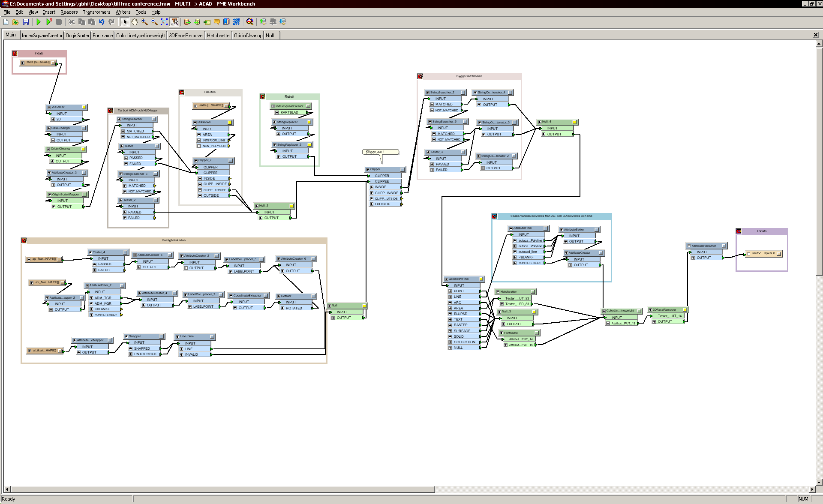Copy selection using toolbar copy icon
This screenshot has width=823, height=504.
tap(81, 22)
